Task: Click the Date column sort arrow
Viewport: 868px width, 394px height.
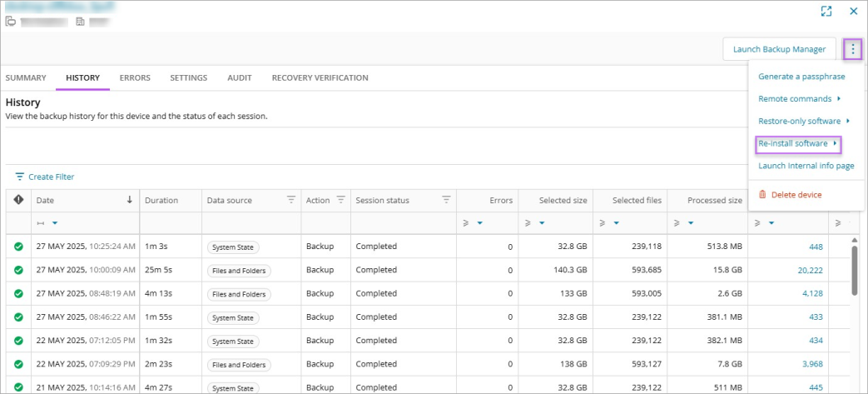Action: click(x=129, y=200)
